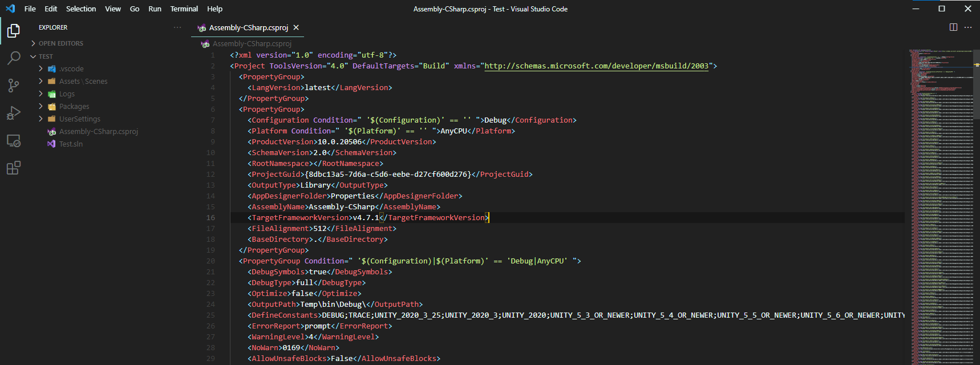
Task: Open the Terminal menu
Action: (x=184, y=9)
